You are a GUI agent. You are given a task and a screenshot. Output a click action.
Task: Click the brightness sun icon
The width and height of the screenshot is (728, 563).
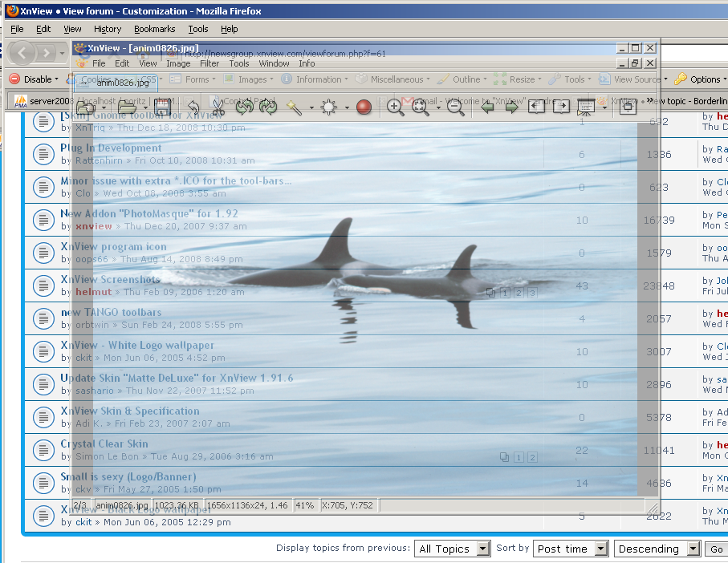tap(329, 107)
